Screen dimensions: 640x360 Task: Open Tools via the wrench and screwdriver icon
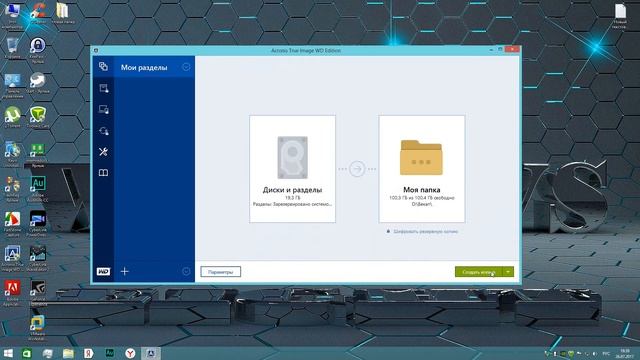coord(103,152)
